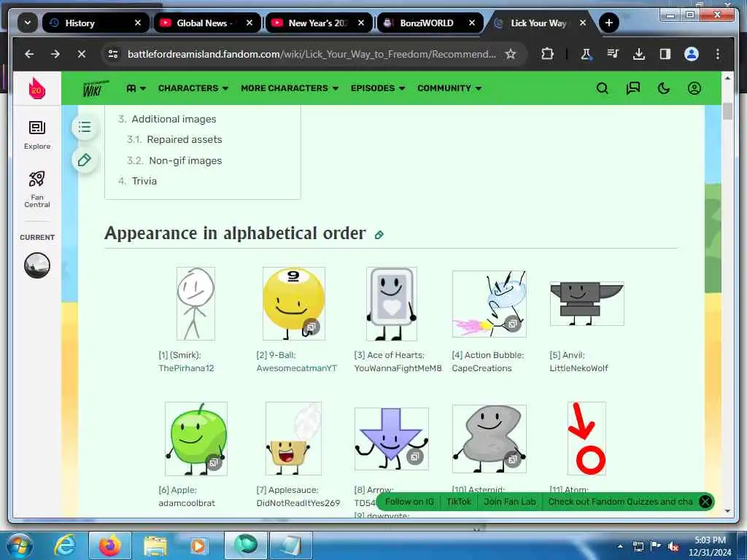The width and height of the screenshot is (747, 560).
Task: Open AwesomecatmanYT user link
Action: point(296,368)
